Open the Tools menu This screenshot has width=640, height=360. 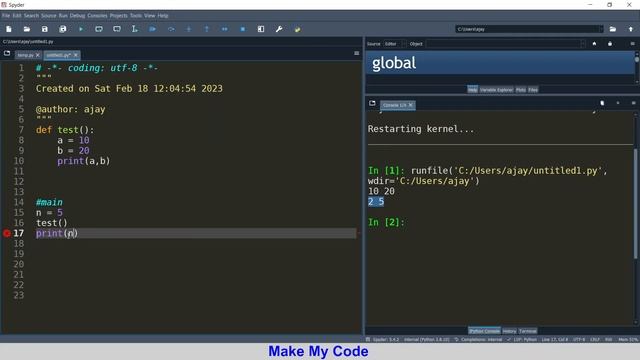[136, 16]
